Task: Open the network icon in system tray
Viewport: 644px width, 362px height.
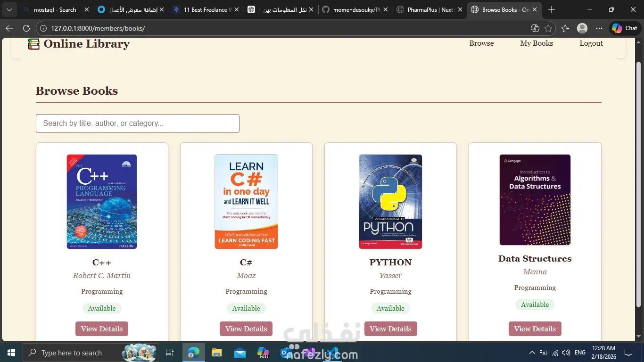Action: 555,353
